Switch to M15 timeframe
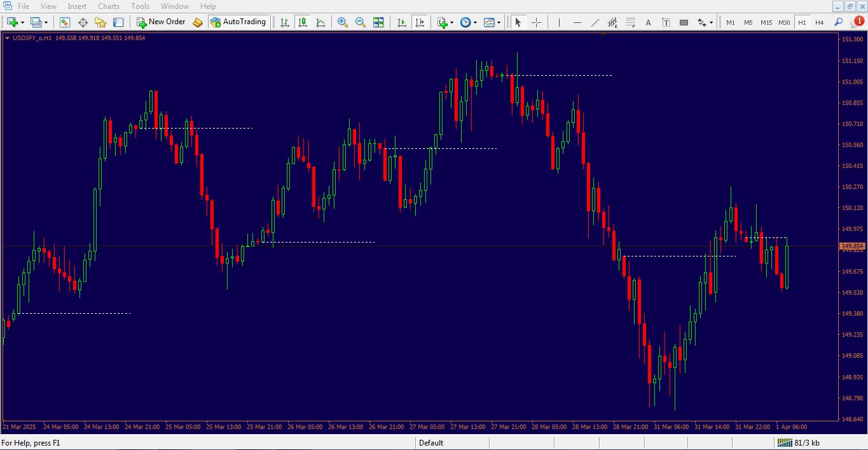 tap(766, 22)
